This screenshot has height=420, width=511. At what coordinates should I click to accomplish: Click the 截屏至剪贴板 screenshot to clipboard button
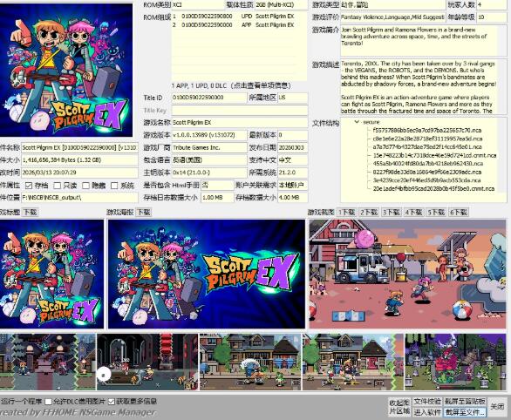click(x=465, y=402)
